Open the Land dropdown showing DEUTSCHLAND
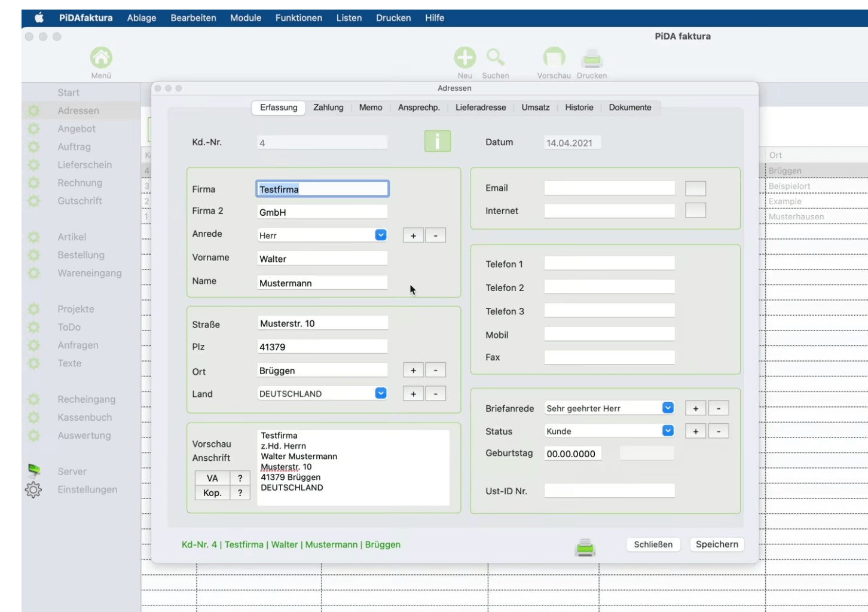 pyautogui.click(x=381, y=393)
